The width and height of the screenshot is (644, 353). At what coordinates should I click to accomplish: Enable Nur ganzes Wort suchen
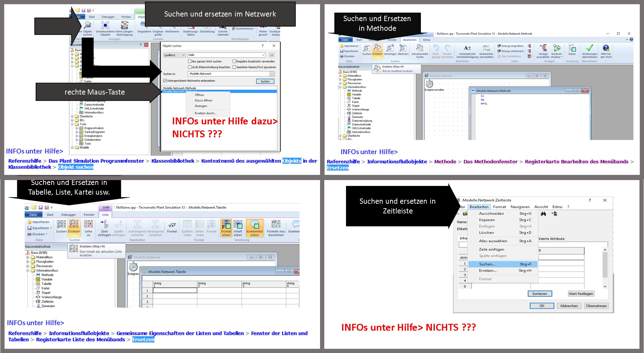click(x=190, y=61)
